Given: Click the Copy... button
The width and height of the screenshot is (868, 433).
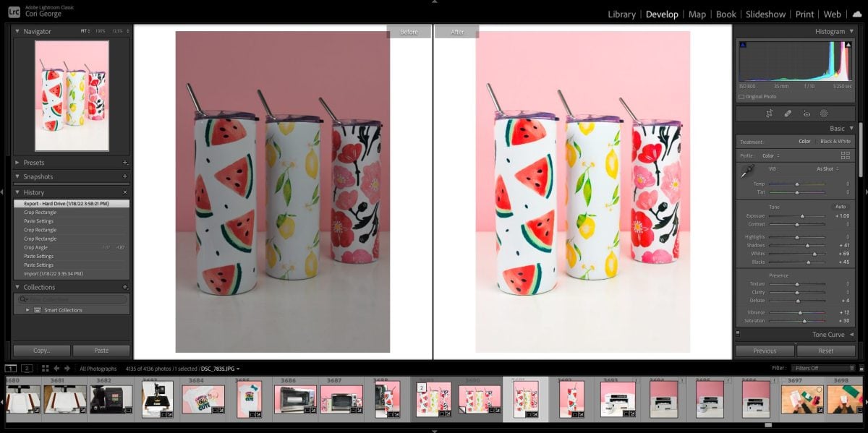Looking at the screenshot, I should coord(42,351).
